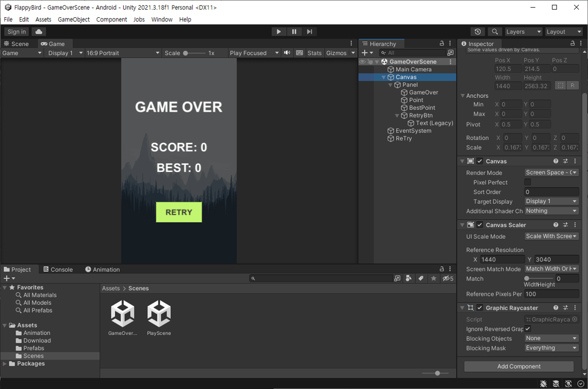Click the Match Width/Height slider

(539, 278)
